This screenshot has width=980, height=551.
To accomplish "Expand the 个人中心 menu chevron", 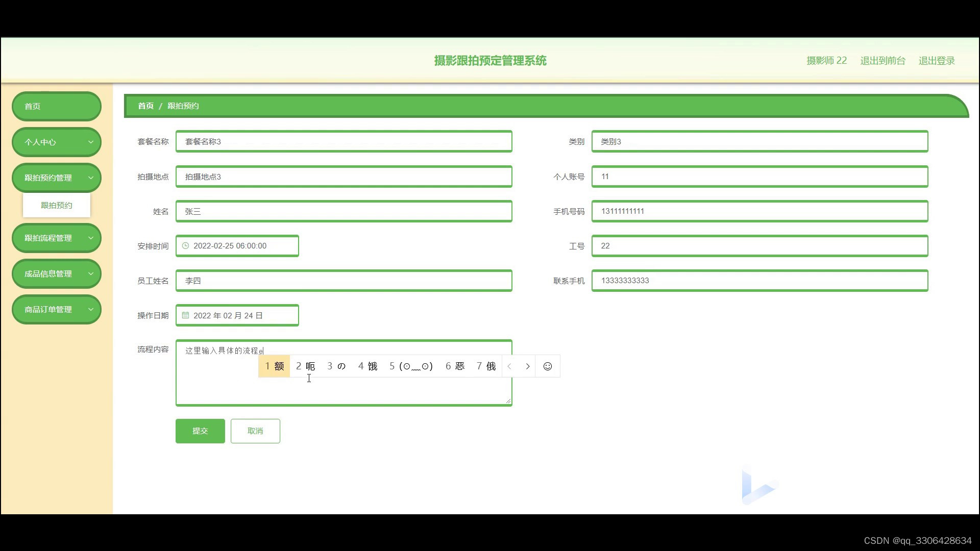I will [x=91, y=142].
